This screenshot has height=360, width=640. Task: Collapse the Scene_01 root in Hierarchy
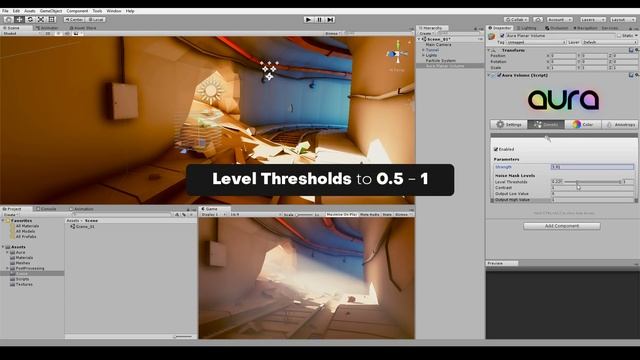click(x=419, y=39)
